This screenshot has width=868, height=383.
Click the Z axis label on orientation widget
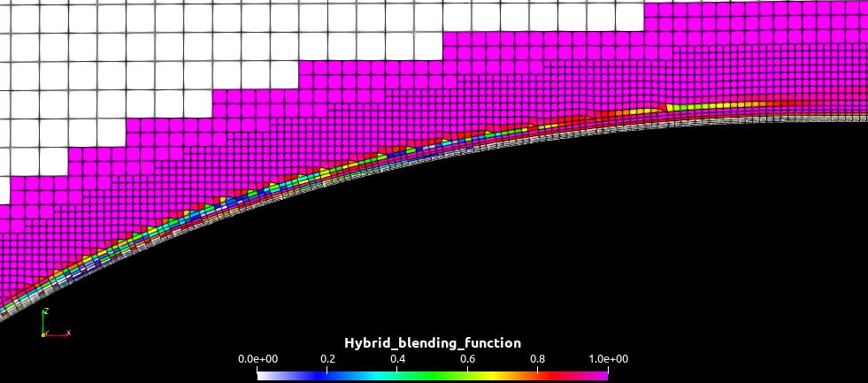pyautogui.click(x=45, y=311)
